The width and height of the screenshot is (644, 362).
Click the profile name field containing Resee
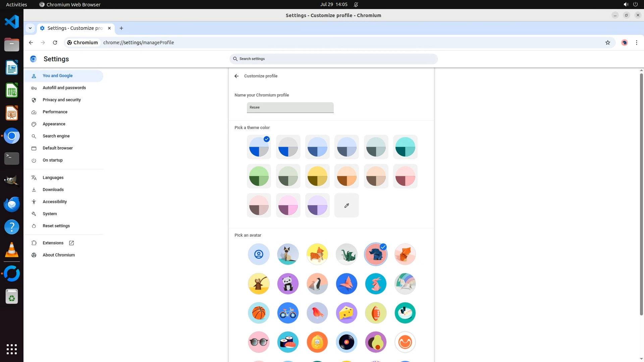(290, 108)
